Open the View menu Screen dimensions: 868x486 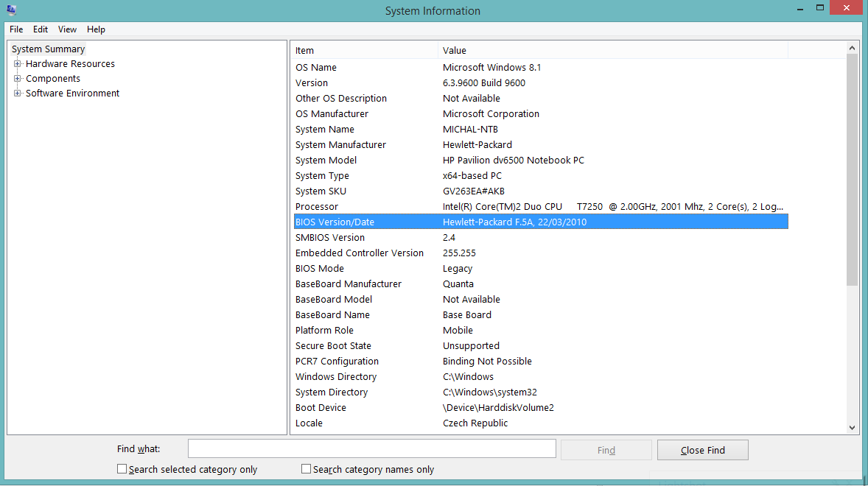point(67,29)
